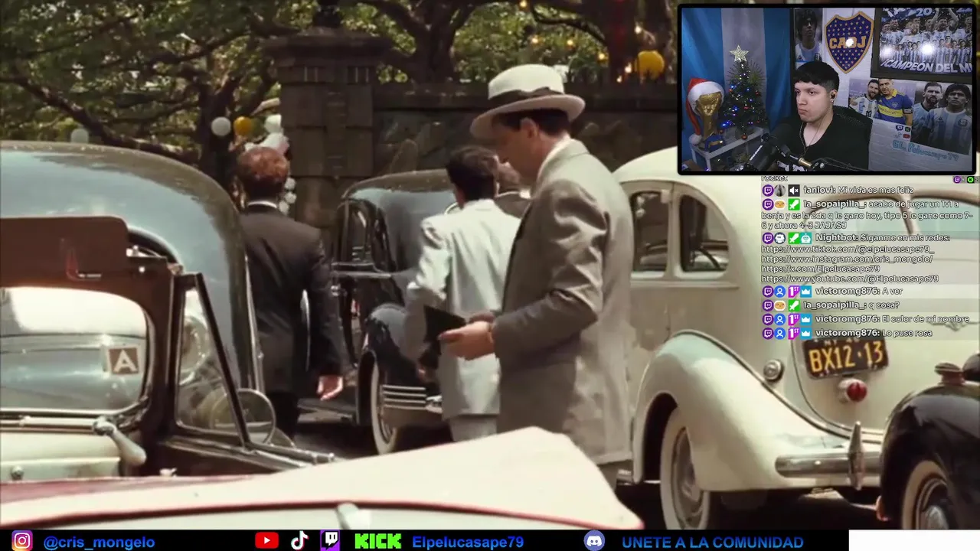
Task: Click the Twitch icon in the bottom bar
Action: click(x=331, y=541)
